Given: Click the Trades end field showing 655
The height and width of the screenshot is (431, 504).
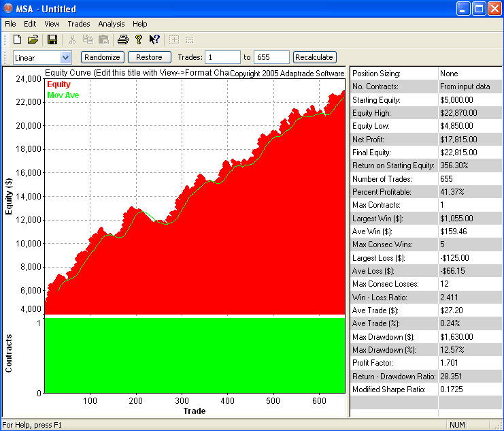Looking at the screenshot, I should pos(271,58).
